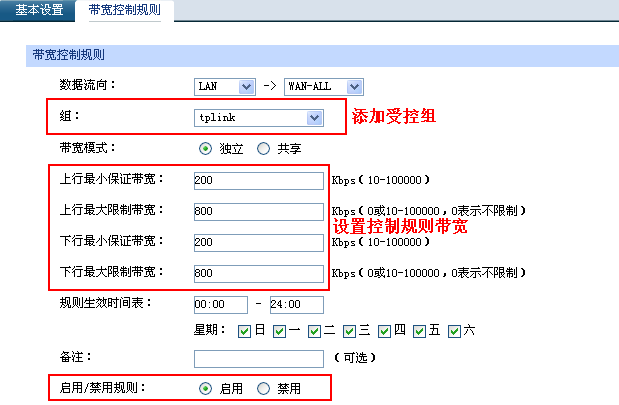The height and width of the screenshot is (405, 619).
Task: Switch to the 基本设置 tab
Action: (38, 11)
